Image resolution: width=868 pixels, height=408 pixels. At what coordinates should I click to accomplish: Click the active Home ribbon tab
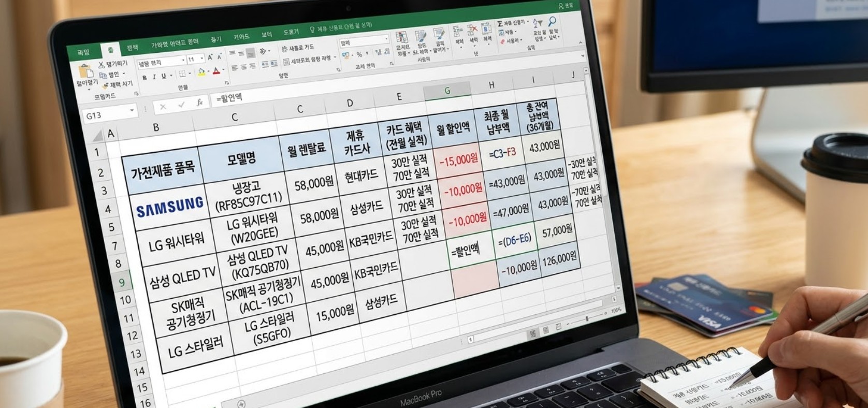point(110,50)
